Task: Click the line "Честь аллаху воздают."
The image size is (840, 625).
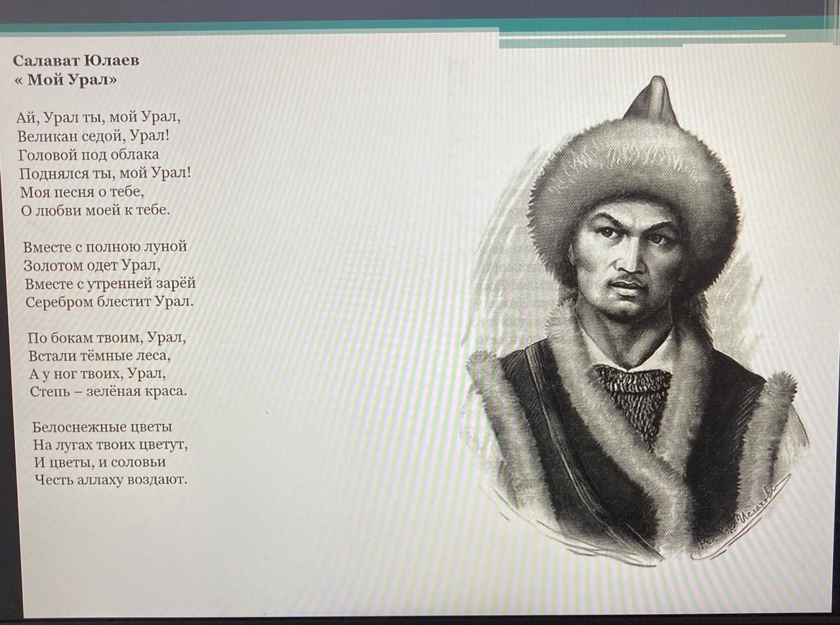Action: [111, 480]
